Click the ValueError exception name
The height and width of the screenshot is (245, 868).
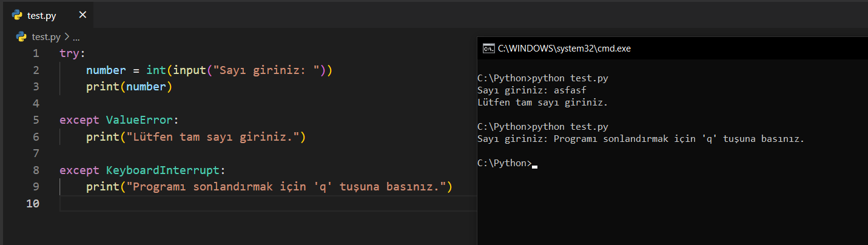pyautogui.click(x=139, y=120)
